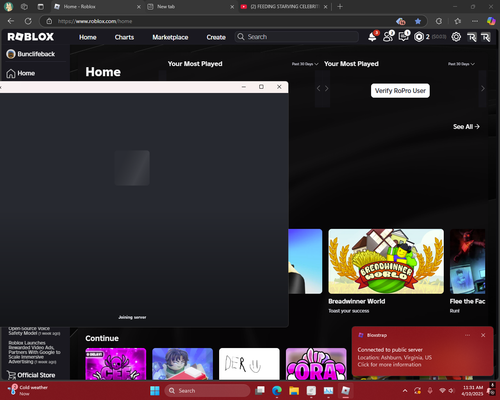500x400 pixels.
Task: Open a new browser tab with plus
Action: pos(340,6)
